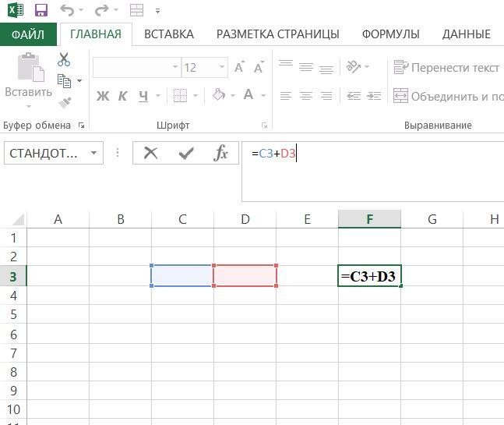Open the ФАЙЛ tab
Screen dimensions: 504x425
[x=28, y=34]
